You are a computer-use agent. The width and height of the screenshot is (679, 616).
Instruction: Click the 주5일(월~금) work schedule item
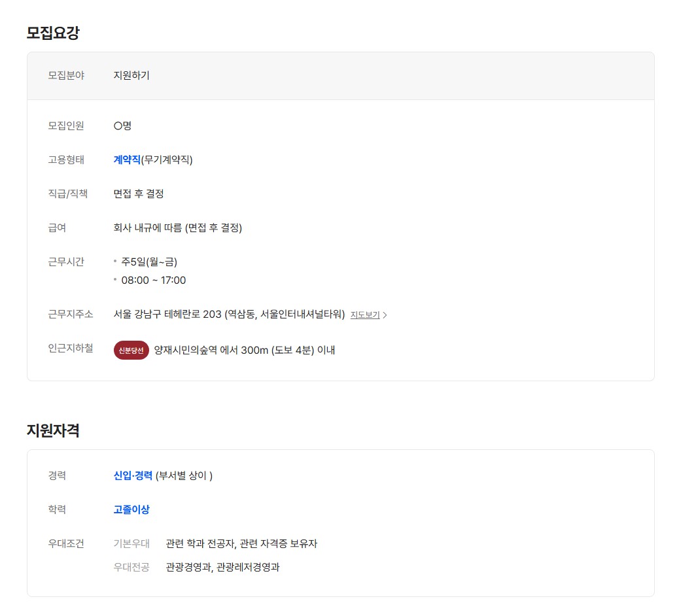point(149,262)
